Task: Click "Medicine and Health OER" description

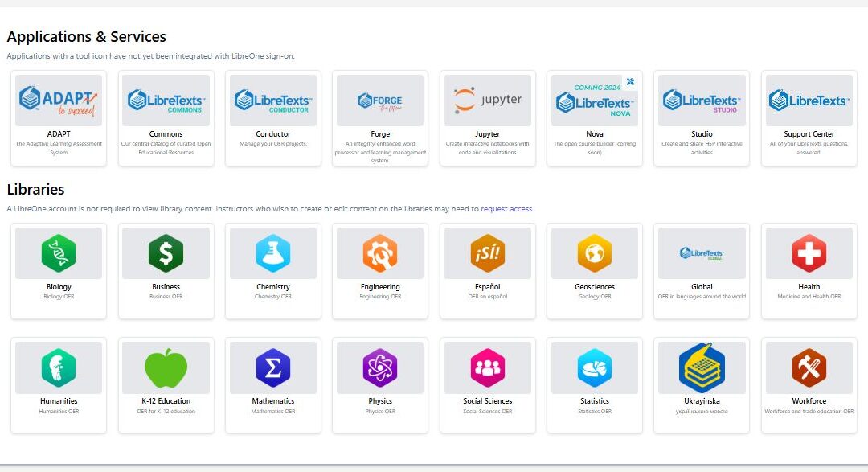Action: (809, 297)
